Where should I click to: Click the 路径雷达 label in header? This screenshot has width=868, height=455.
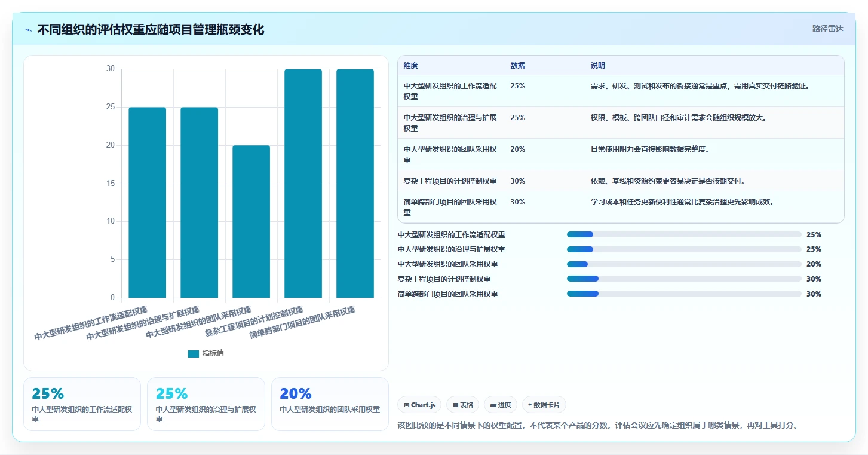[827, 29]
